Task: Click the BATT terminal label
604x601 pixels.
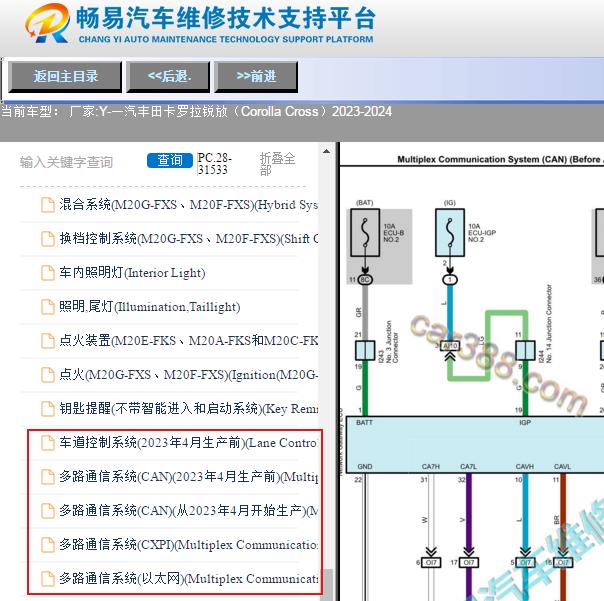Action: tap(364, 423)
